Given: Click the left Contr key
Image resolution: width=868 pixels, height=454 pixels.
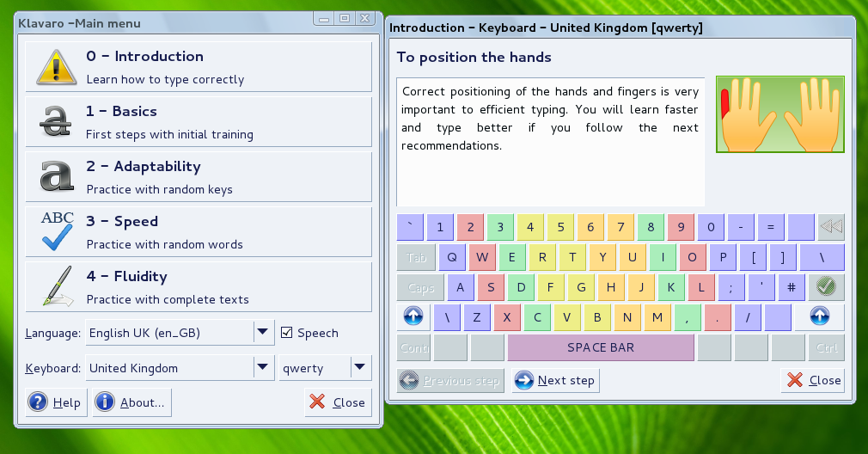Looking at the screenshot, I should 413,347.
